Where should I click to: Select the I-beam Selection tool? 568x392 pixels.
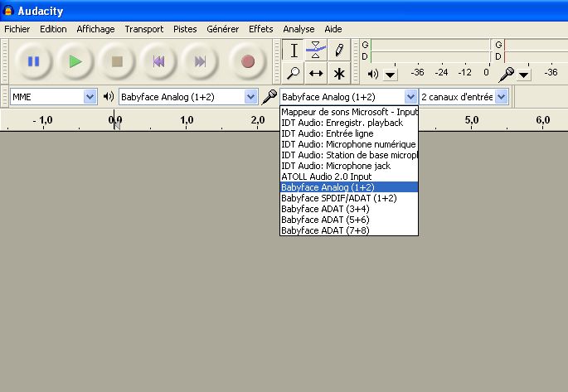coord(294,50)
